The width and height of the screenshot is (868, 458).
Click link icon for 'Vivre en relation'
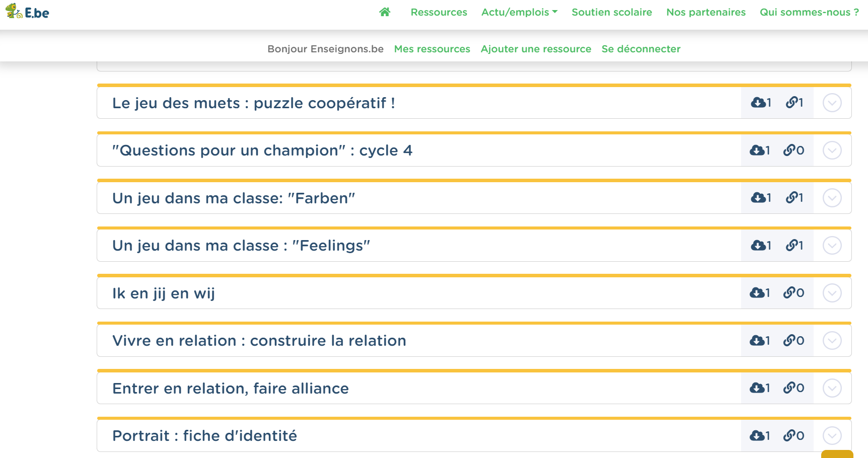tap(789, 341)
